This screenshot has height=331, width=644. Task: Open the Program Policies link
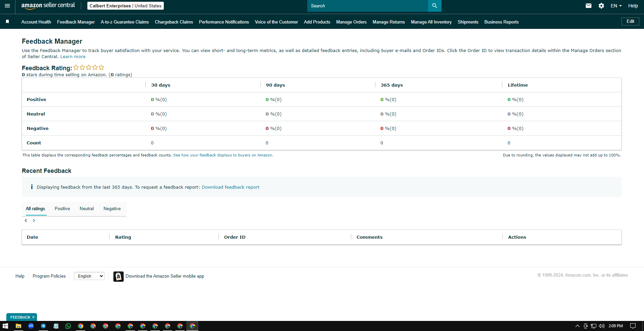click(49, 276)
